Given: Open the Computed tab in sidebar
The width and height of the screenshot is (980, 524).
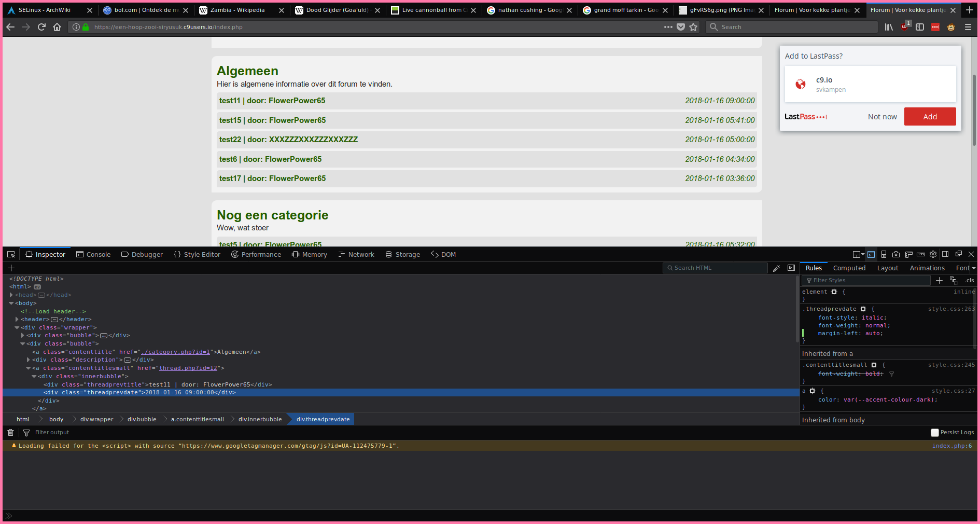Looking at the screenshot, I should [x=849, y=268].
